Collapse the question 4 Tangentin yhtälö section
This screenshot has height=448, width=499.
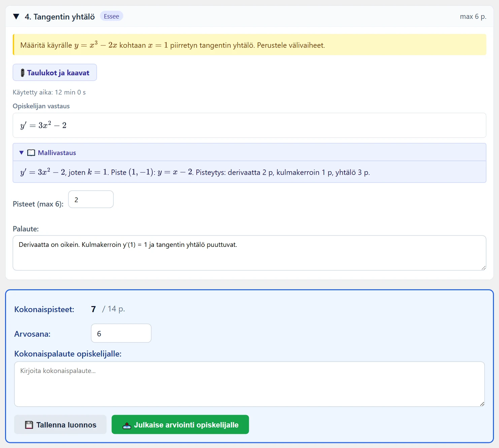coord(16,17)
